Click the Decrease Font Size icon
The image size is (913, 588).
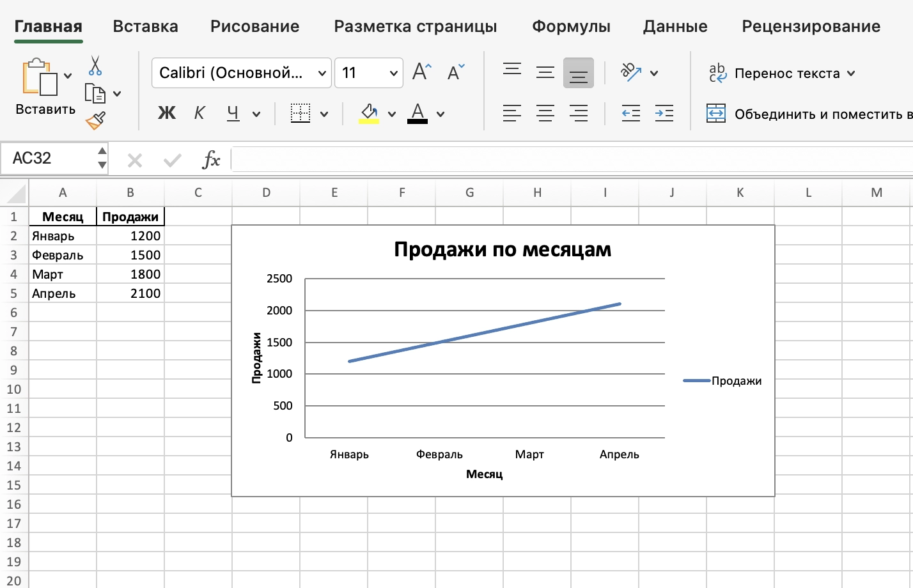click(x=456, y=72)
